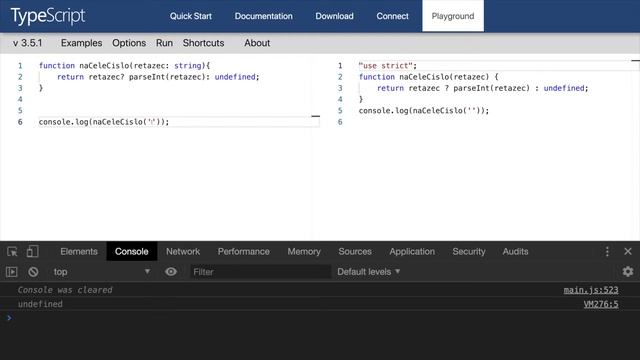Open the Options menu

(129, 43)
